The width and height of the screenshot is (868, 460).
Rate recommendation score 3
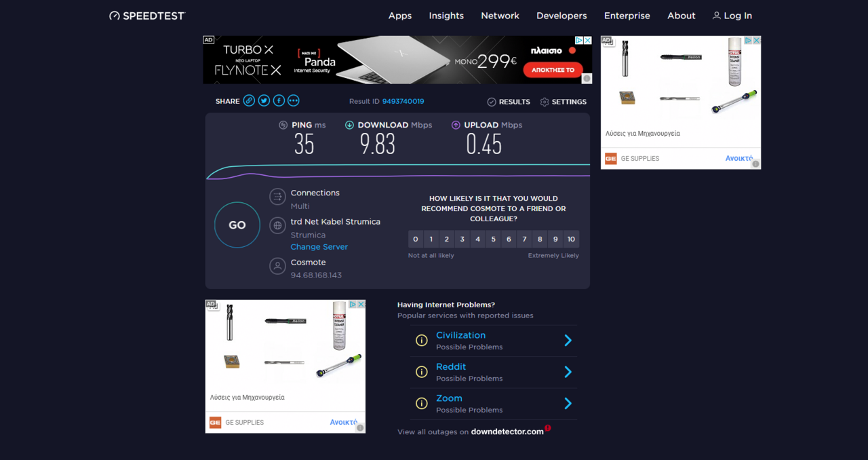pos(462,239)
